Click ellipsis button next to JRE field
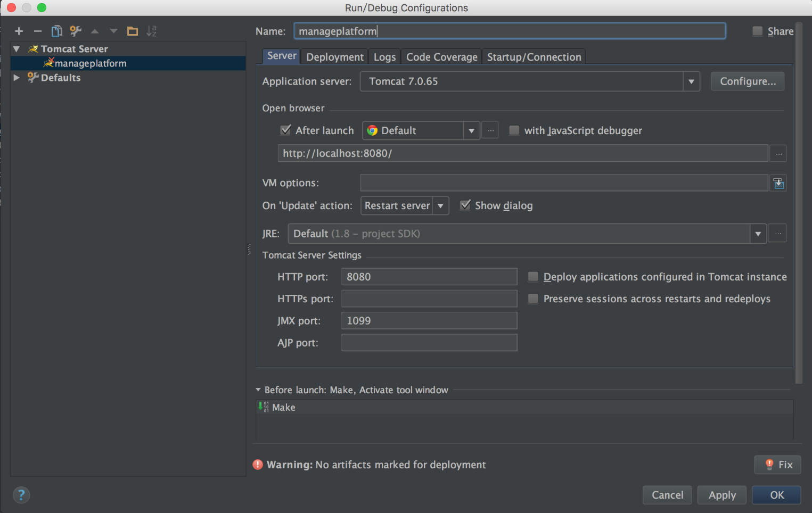Image resolution: width=812 pixels, height=513 pixels. point(778,234)
